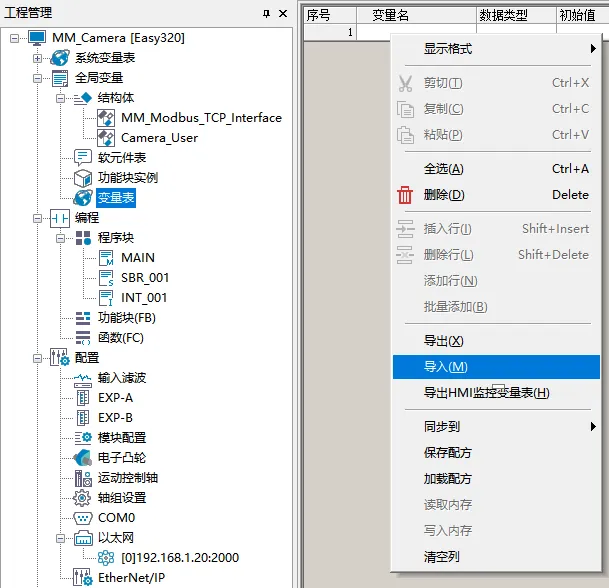Click the 初始值 column header

point(582,16)
